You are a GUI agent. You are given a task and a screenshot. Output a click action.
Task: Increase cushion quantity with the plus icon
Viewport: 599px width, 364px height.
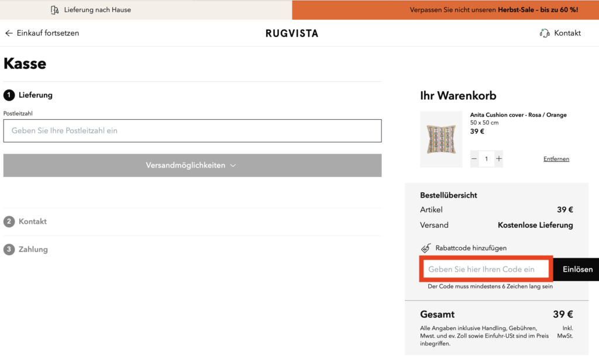point(498,158)
